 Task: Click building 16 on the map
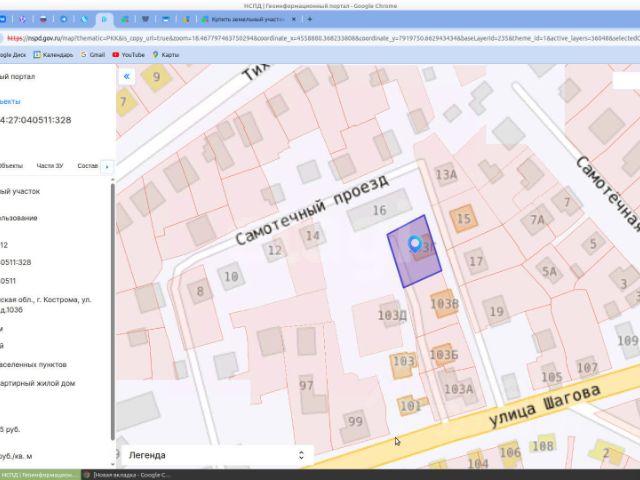click(380, 210)
